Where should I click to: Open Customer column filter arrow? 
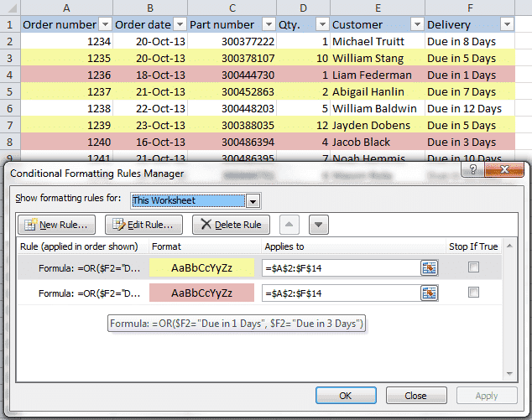[x=416, y=24]
